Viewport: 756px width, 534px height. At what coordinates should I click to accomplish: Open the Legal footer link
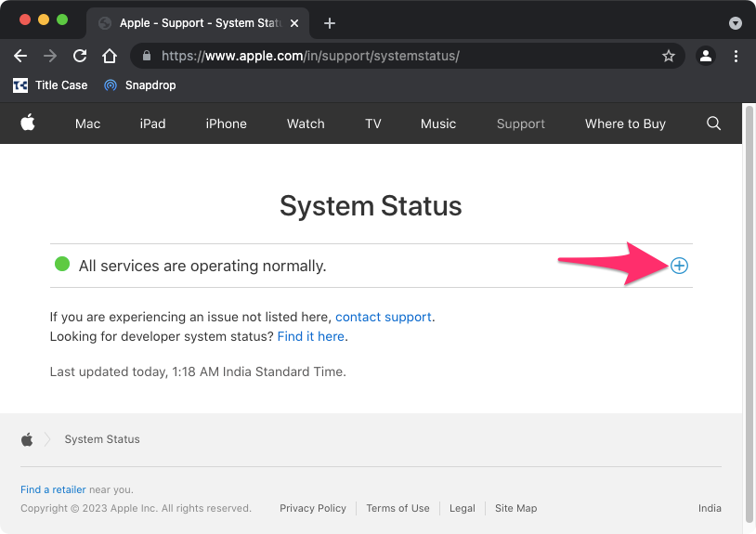pos(463,508)
